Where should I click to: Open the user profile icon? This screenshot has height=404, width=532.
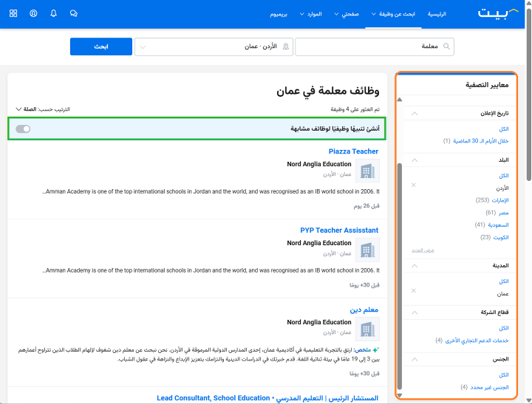(33, 13)
